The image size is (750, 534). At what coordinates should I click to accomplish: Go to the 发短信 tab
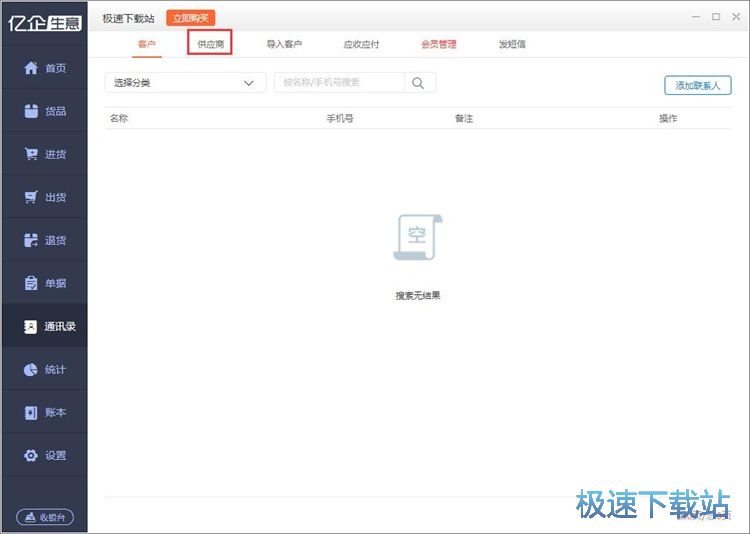512,44
